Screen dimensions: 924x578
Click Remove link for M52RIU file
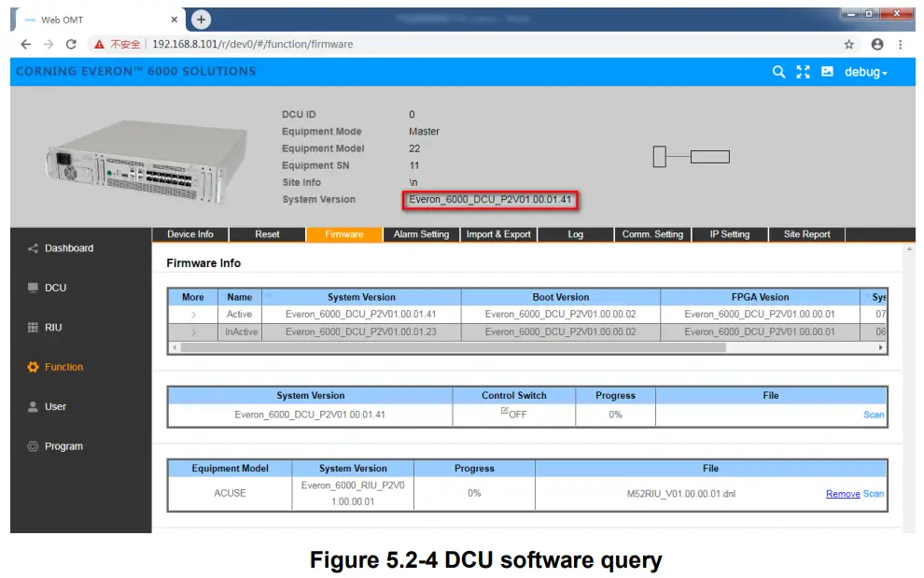[x=843, y=494]
